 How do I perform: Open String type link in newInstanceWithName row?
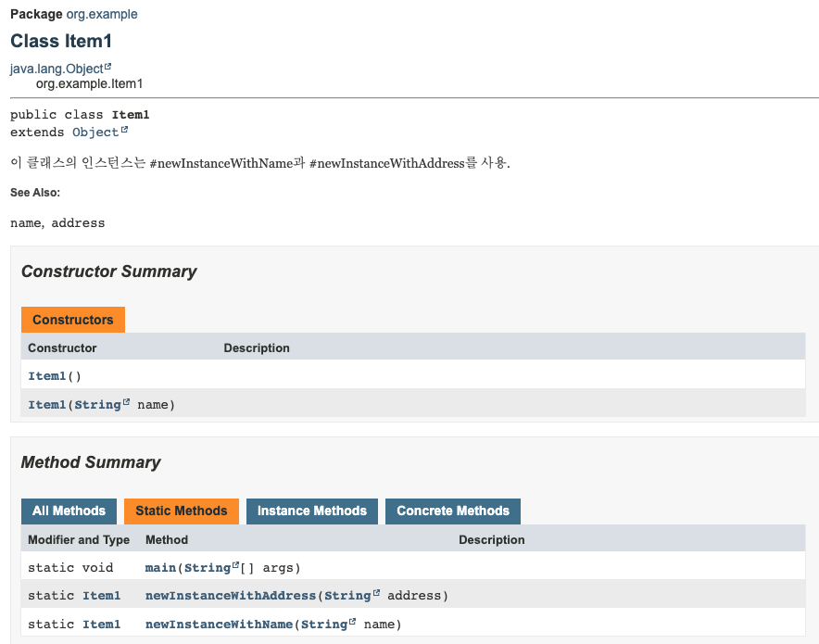coord(324,625)
